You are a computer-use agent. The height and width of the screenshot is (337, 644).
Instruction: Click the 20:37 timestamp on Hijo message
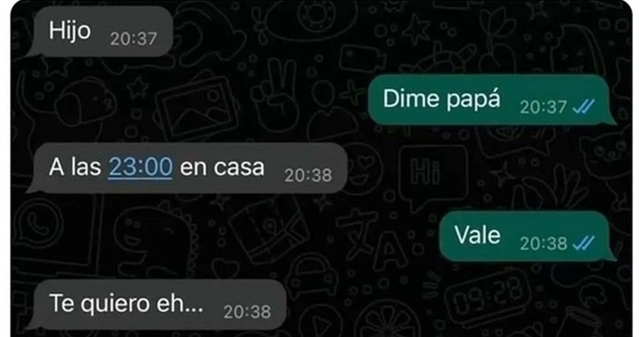[133, 39]
